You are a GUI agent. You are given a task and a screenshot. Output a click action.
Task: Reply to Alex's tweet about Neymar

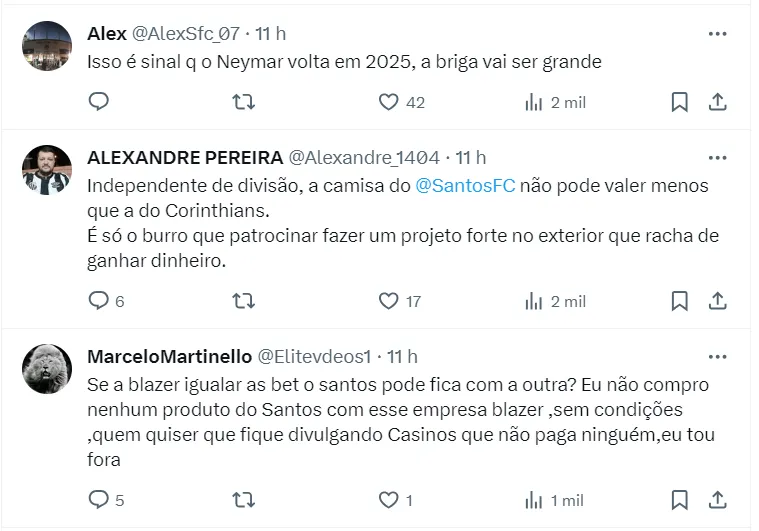coord(98,101)
